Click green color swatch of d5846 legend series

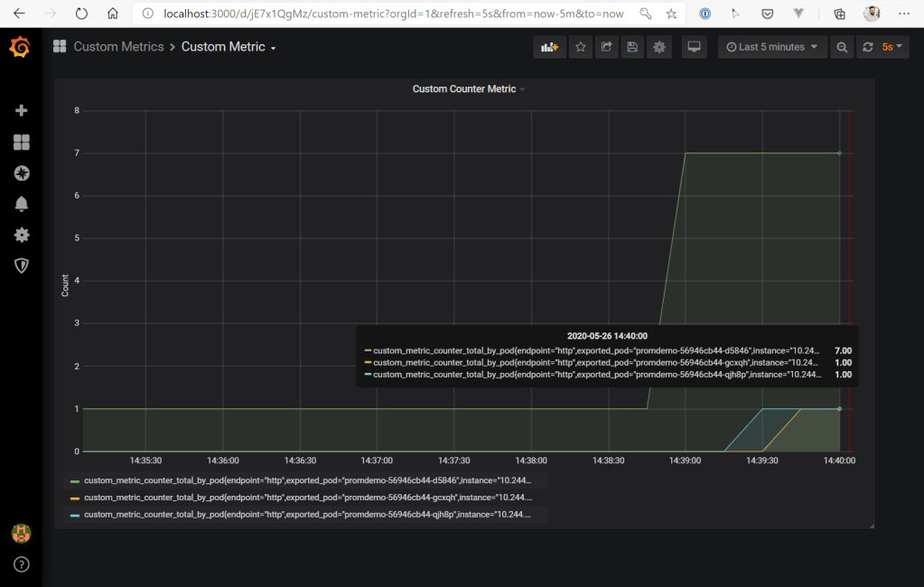(75, 481)
